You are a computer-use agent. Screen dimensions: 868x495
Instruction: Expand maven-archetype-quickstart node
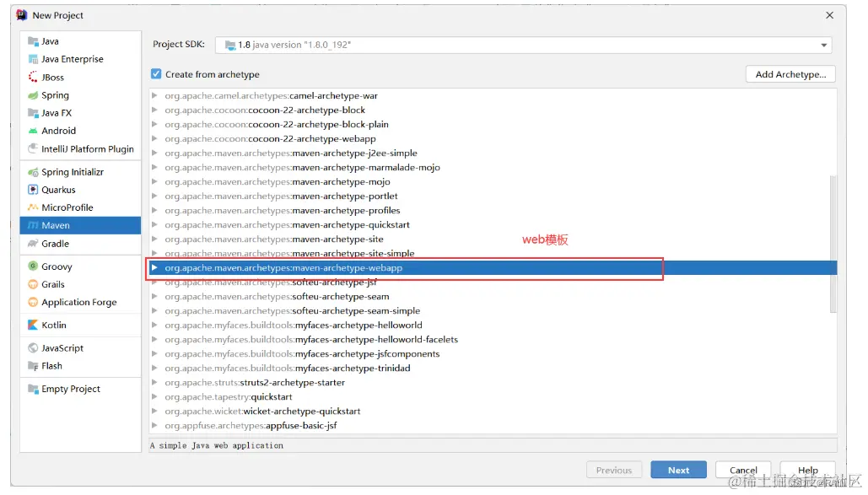154,225
